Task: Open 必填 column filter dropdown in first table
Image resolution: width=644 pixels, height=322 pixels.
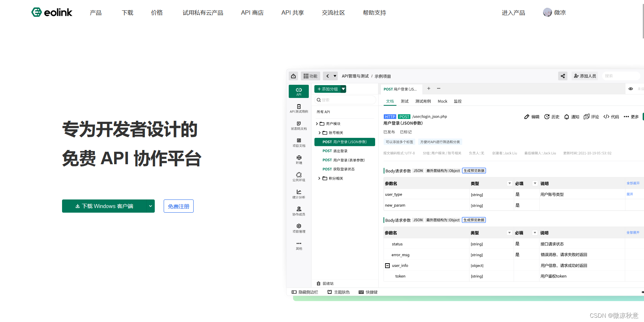Action: 535,183
